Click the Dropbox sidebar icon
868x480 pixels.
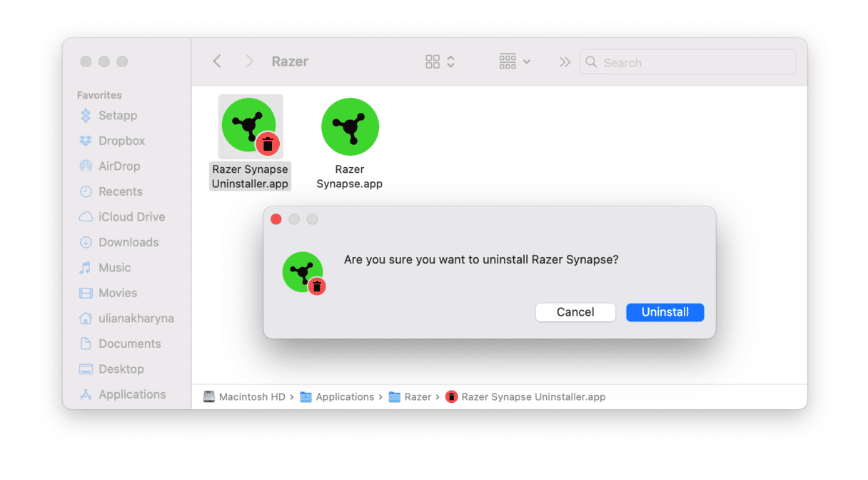point(86,141)
